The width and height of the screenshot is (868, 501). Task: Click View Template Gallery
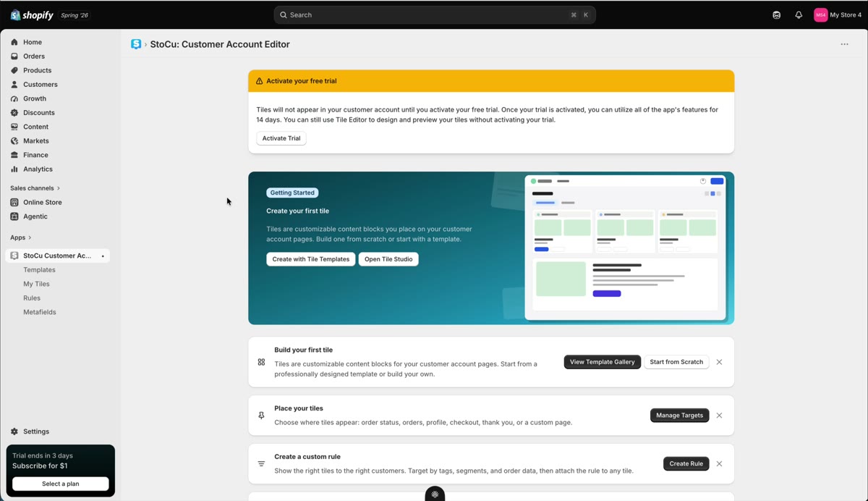click(x=603, y=362)
